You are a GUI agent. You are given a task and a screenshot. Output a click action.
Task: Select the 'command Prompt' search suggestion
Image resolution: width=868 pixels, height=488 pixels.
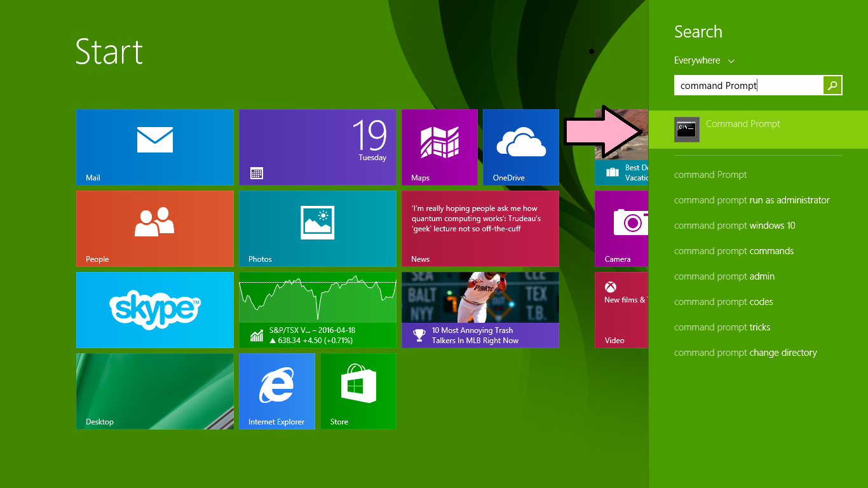click(710, 175)
